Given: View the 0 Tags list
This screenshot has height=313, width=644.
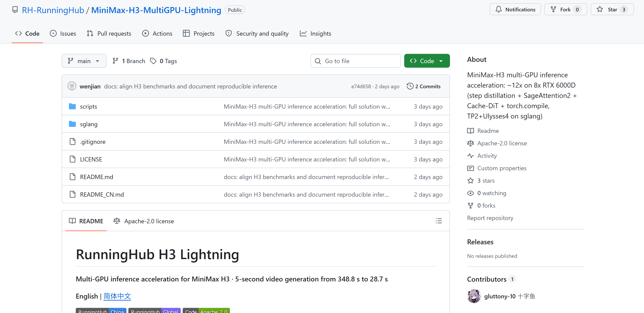Looking at the screenshot, I should pos(164,61).
